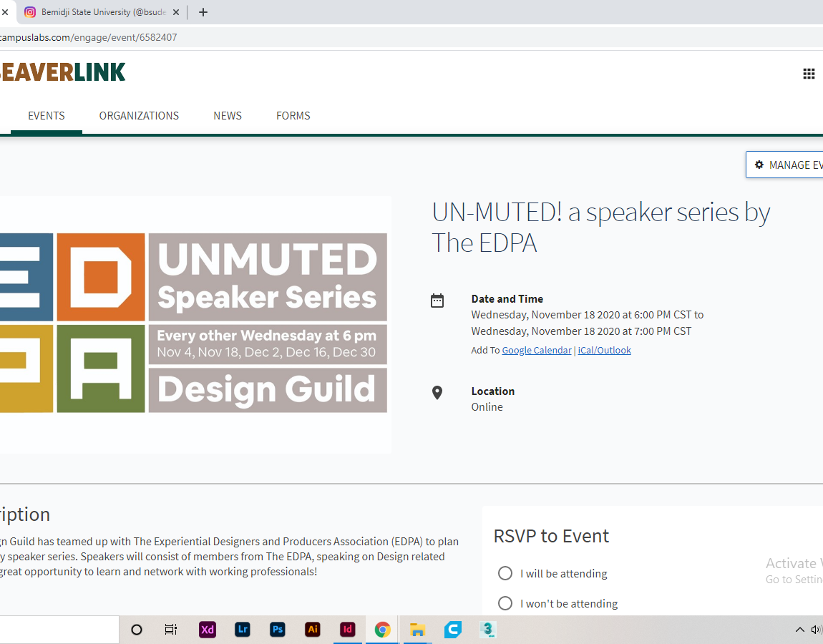The width and height of the screenshot is (823, 644).
Task: Open InDesign from the taskbar
Action: 348,629
